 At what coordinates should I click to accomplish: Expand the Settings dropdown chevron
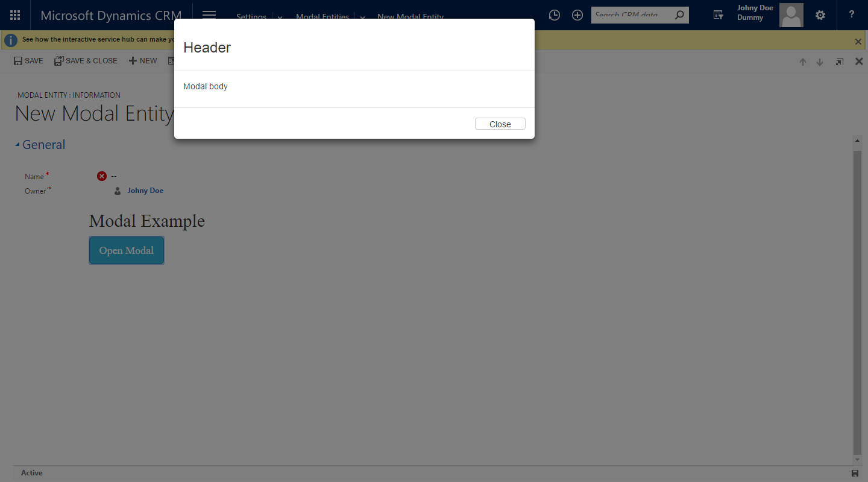[x=280, y=17]
